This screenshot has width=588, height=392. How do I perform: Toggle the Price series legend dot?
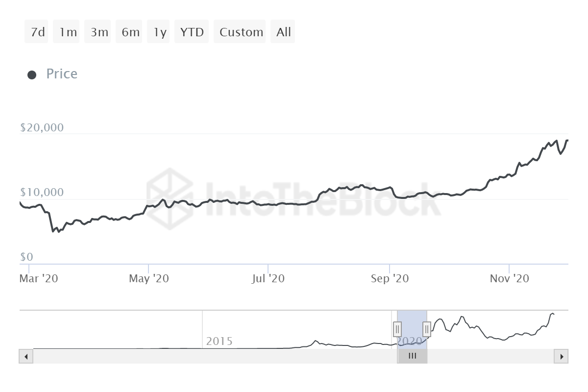point(32,75)
